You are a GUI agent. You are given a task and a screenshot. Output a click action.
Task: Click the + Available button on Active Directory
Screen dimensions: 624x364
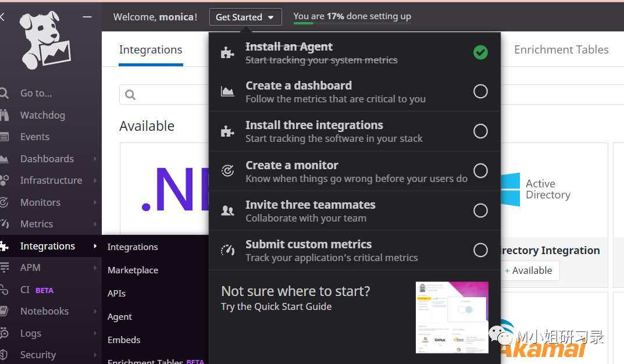(529, 270)
